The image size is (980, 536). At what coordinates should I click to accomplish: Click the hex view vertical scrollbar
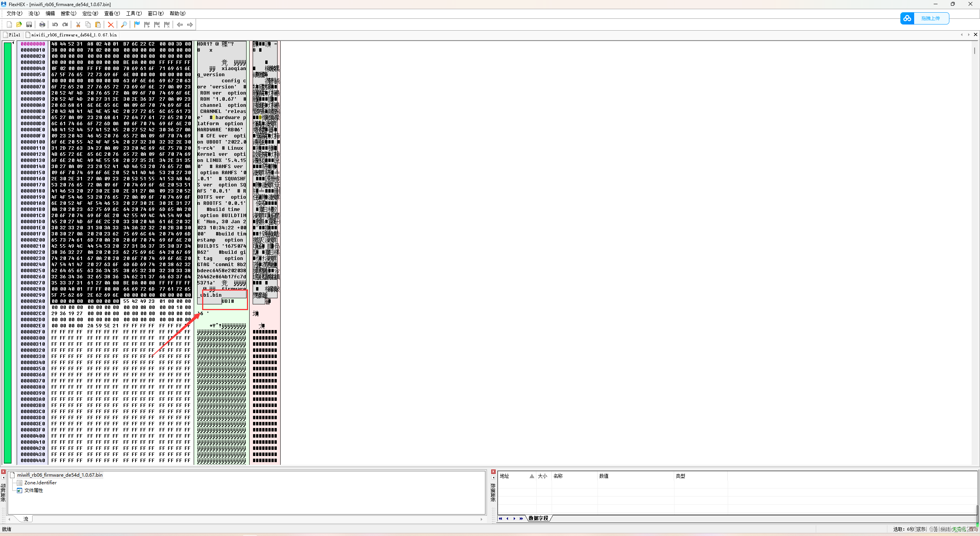974,230
